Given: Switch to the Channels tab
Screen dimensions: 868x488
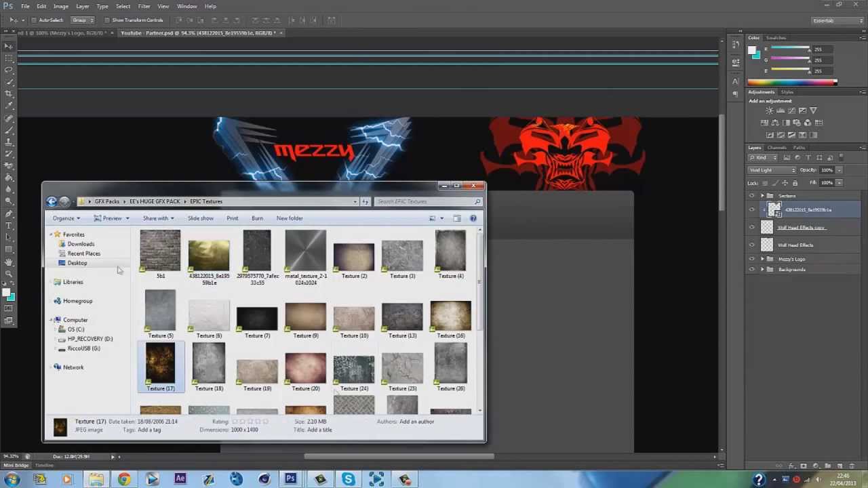Looking at the screenshot, I should [x=777, y=148].
